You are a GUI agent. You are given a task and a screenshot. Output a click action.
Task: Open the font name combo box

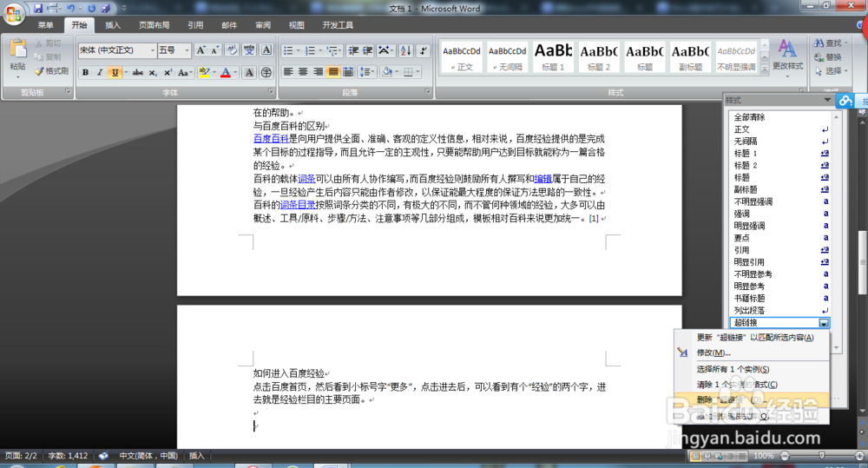117,50
